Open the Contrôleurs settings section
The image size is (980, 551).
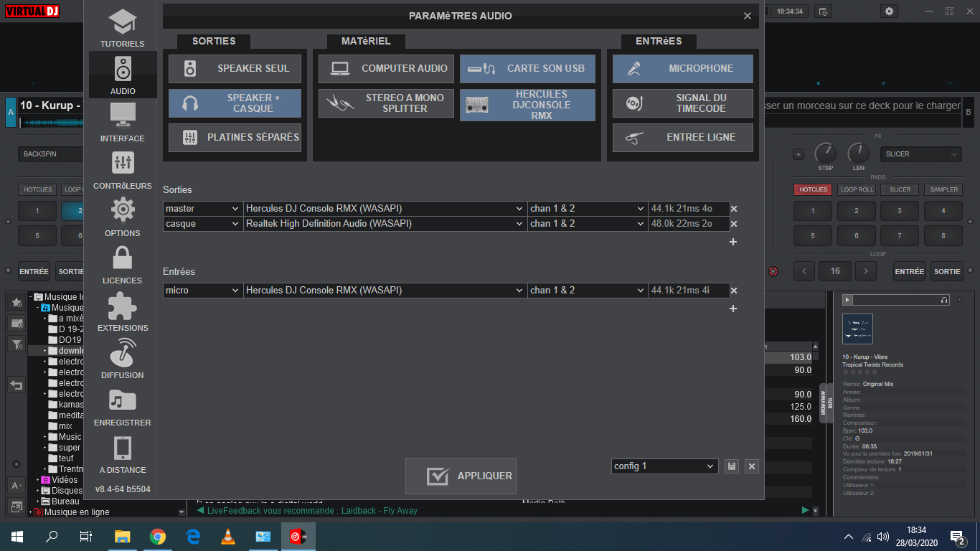click(x=123, y=170)
